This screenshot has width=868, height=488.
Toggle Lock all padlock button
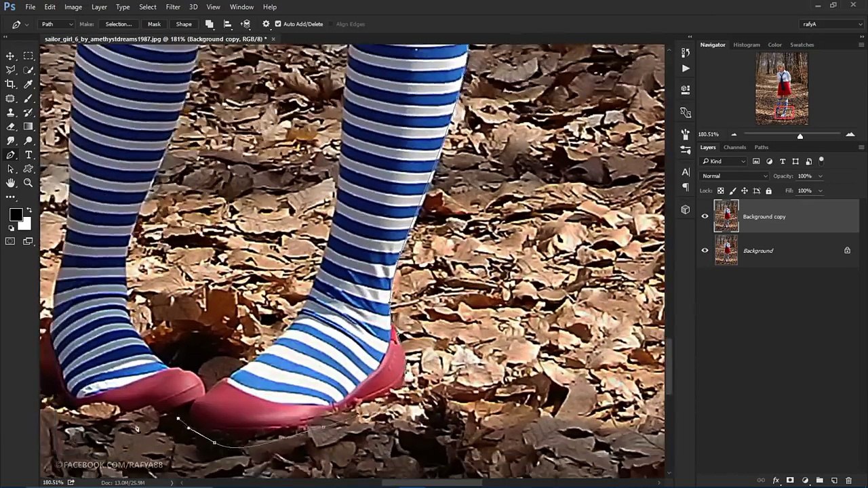[x=768, y=191]
